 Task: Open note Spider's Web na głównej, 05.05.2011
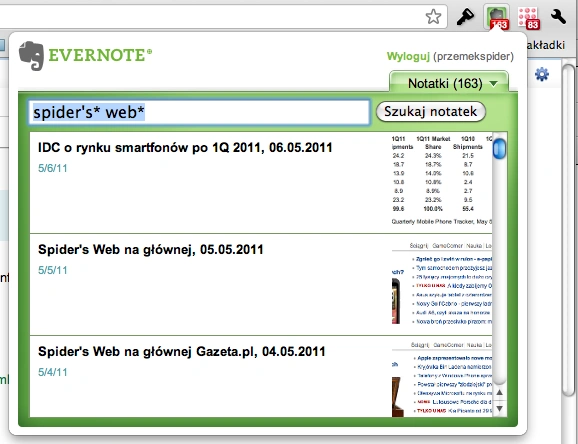(150, 250)
